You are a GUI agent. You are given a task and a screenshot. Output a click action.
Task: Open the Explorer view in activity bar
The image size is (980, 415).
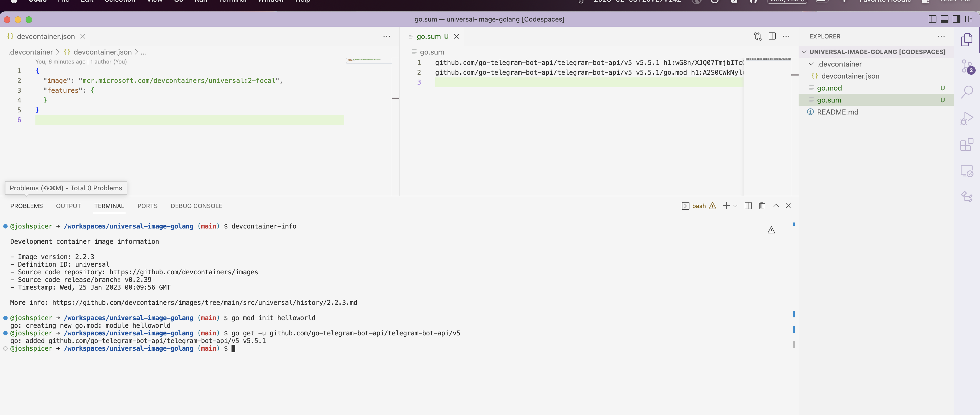tap(967, 40)
